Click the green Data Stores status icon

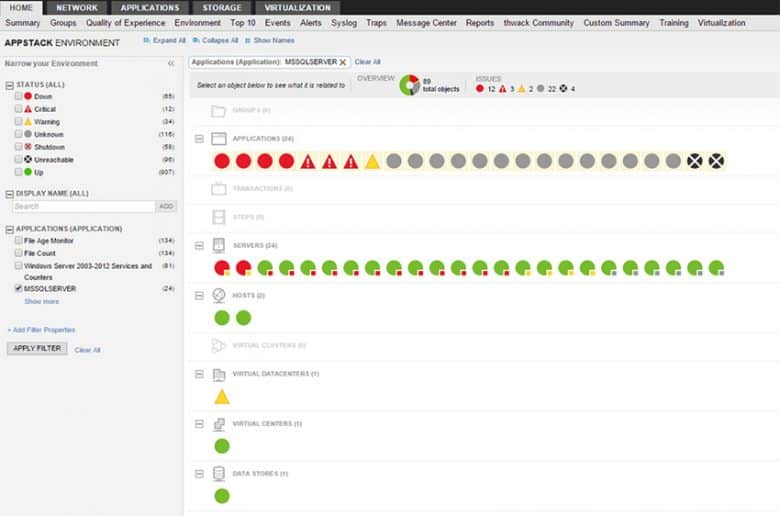point(222,496)
